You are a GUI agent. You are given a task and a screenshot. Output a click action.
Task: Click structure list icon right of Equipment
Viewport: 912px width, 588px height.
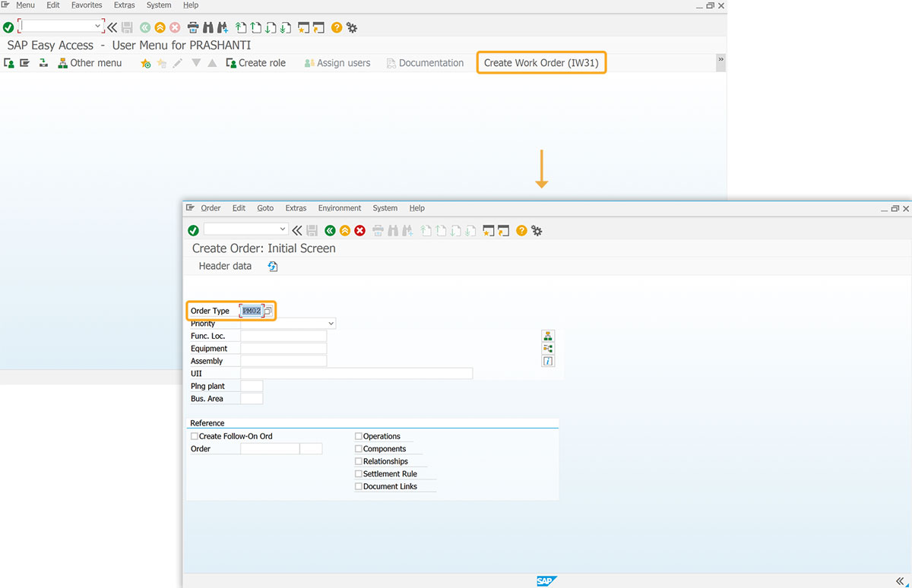(x=548, y=348)
